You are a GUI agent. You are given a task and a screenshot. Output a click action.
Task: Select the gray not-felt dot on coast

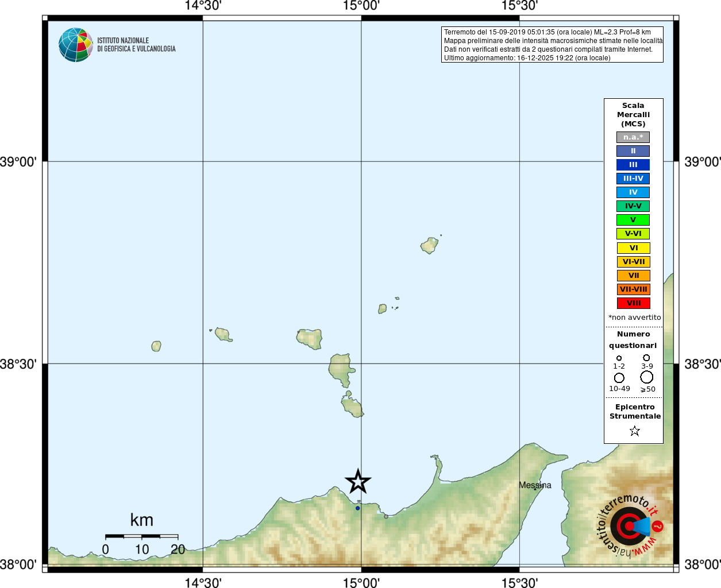coord(386,516)
